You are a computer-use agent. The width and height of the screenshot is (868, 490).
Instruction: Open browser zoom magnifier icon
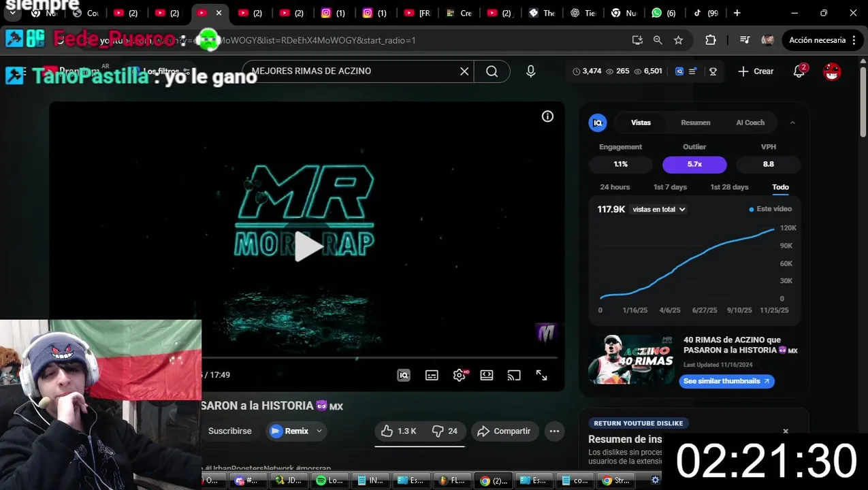(658, 40)
